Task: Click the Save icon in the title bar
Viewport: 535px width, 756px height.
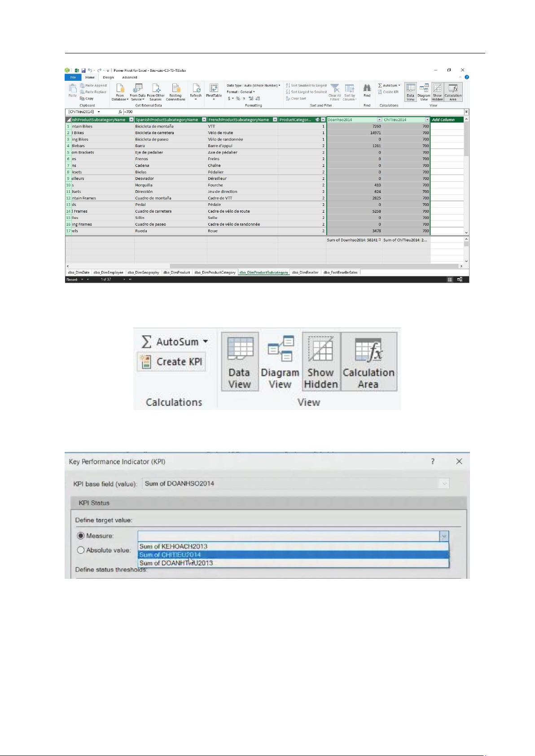Action: 83,70
